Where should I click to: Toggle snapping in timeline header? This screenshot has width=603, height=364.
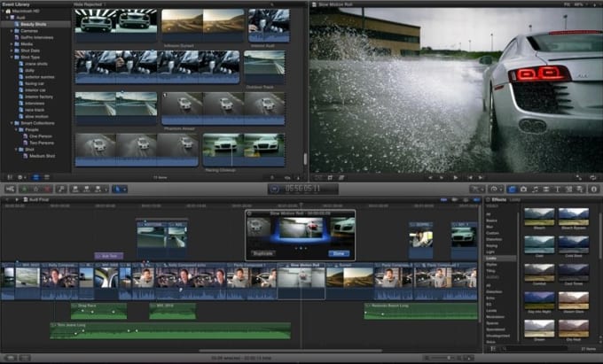point(476,199)
